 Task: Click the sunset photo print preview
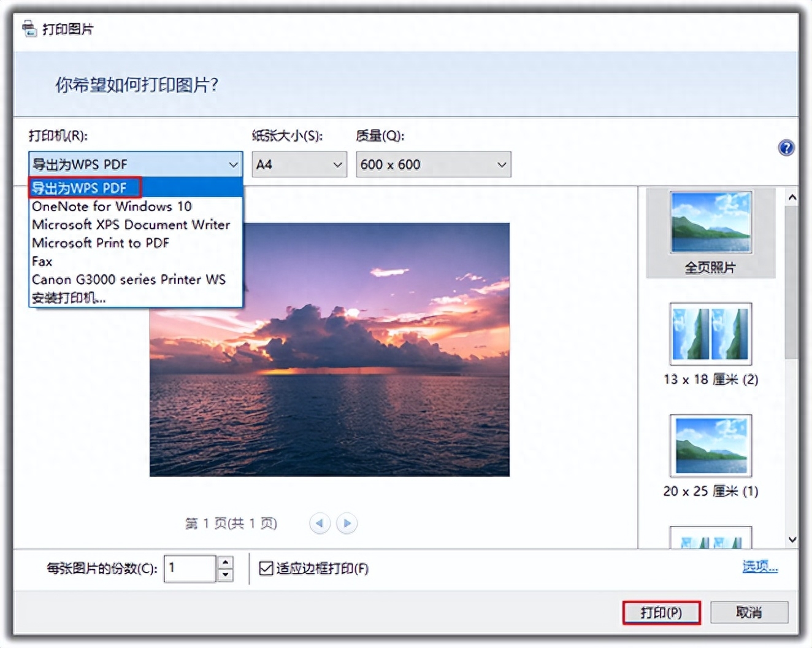(x=329, y=349)
